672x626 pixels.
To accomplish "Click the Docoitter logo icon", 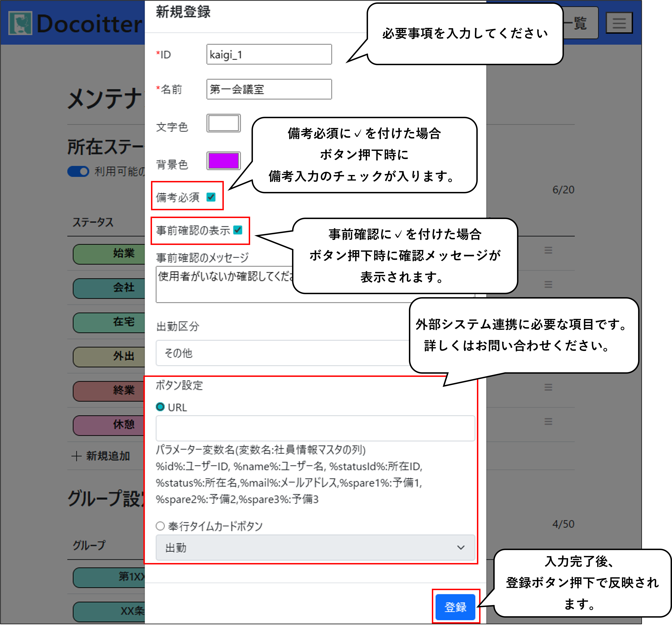I will click(20, 23).
